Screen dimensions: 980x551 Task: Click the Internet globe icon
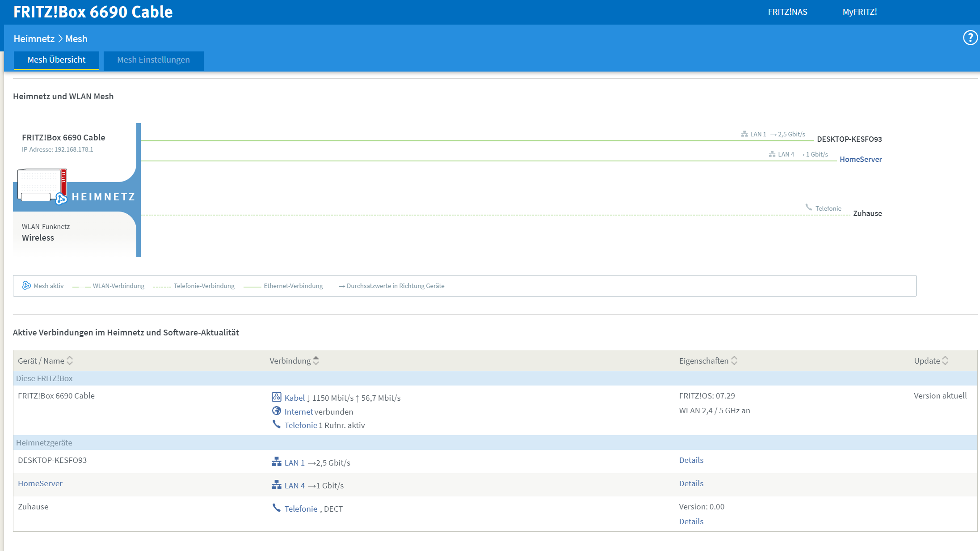[277, 411]
